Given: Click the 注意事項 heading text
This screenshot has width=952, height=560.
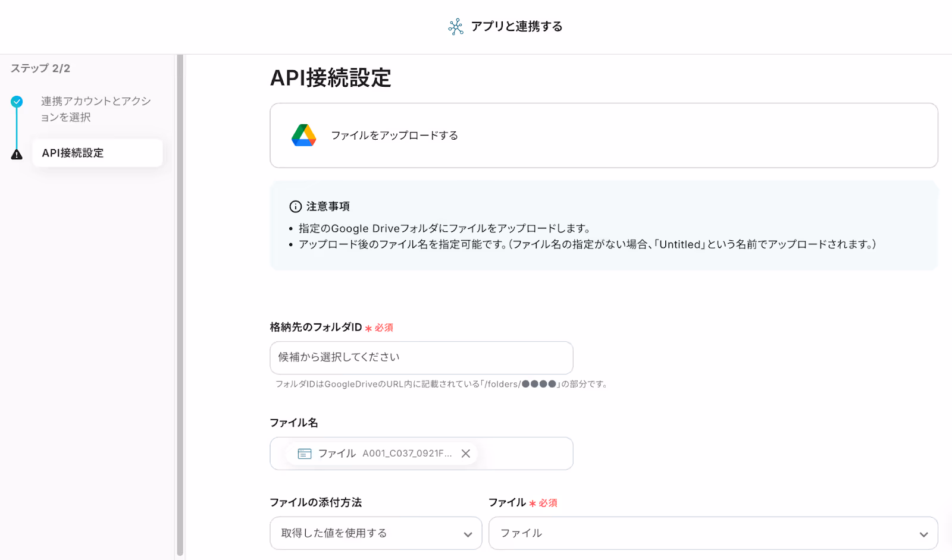Looking at the screenshot, I should tap(328, 206).
